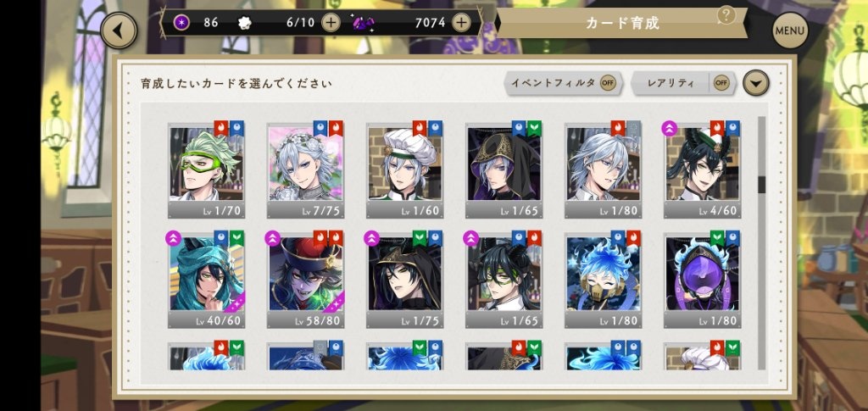Select the purple helmet card Lv 1/80
Viewport: 868px width, 411px height.
click(703, 280)
